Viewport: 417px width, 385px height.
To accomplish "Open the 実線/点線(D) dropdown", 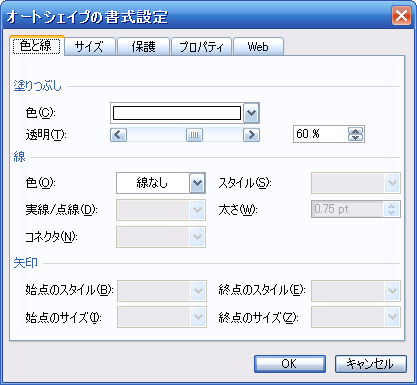I will (x=161, y=210).
